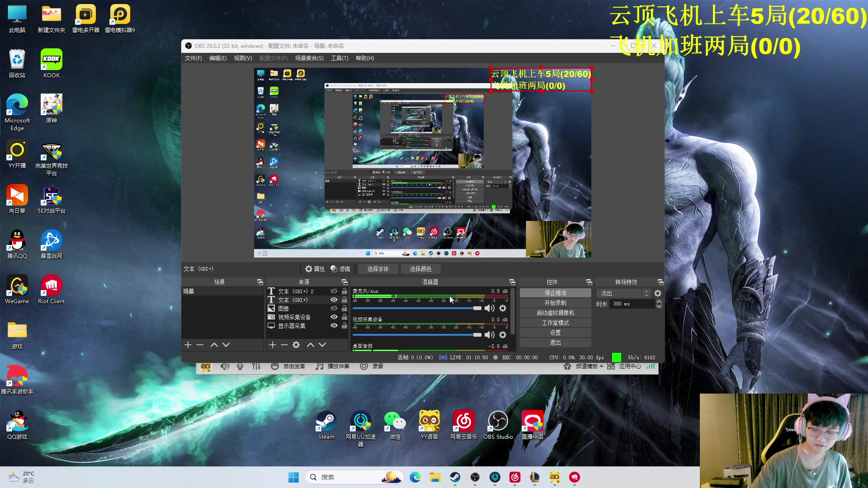Move selected source up in list

(x=310, y=345)
